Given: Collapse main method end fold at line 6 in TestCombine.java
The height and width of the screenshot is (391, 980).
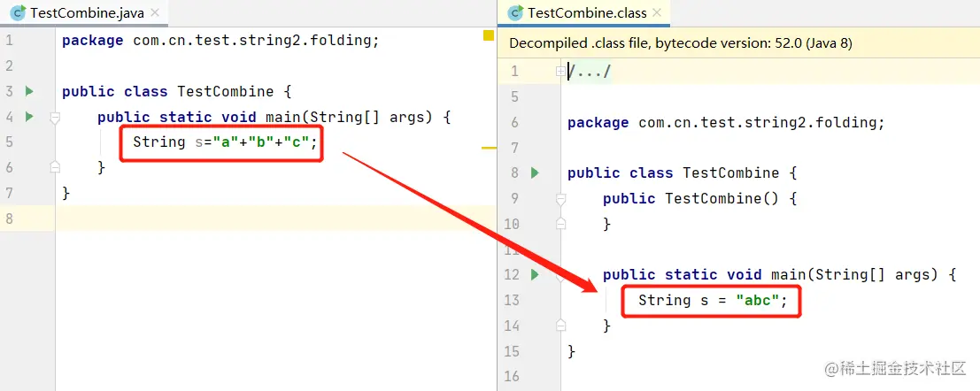Looking at the screenshot, I should (55, 167).
